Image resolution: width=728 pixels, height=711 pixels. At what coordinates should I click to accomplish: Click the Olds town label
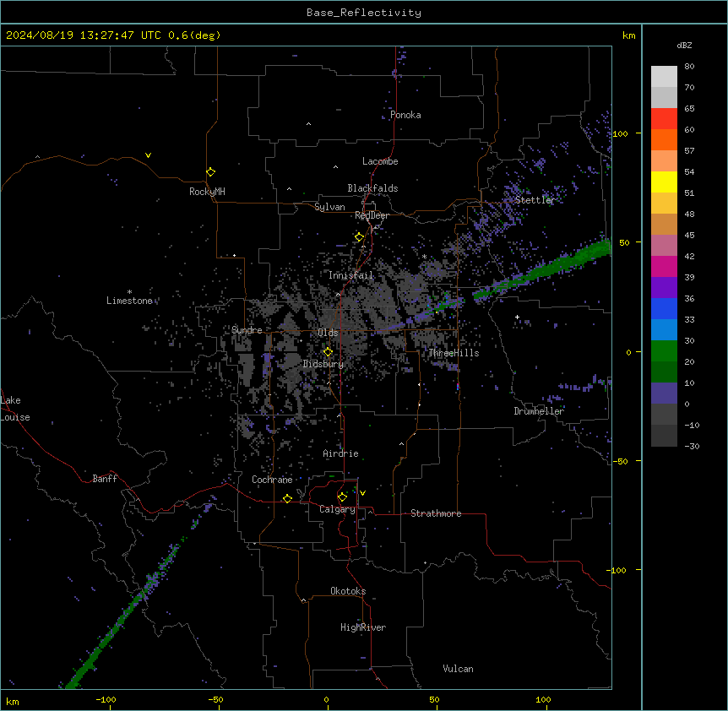[x=328, y=333]
